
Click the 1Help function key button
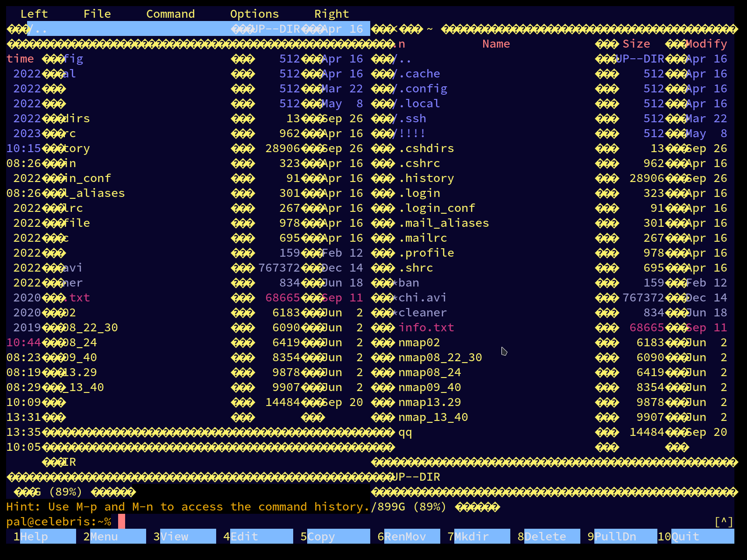41,537
